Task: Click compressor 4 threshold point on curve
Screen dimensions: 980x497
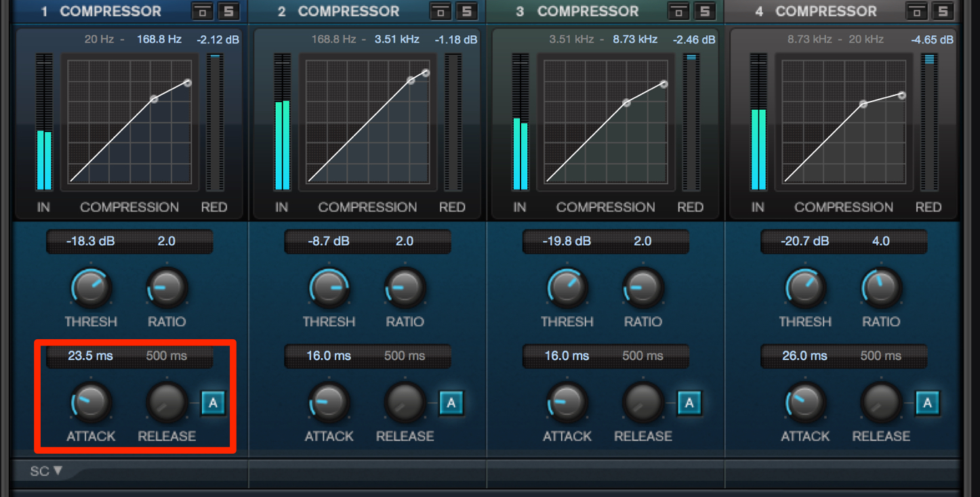Action: [x=863, y=104]
